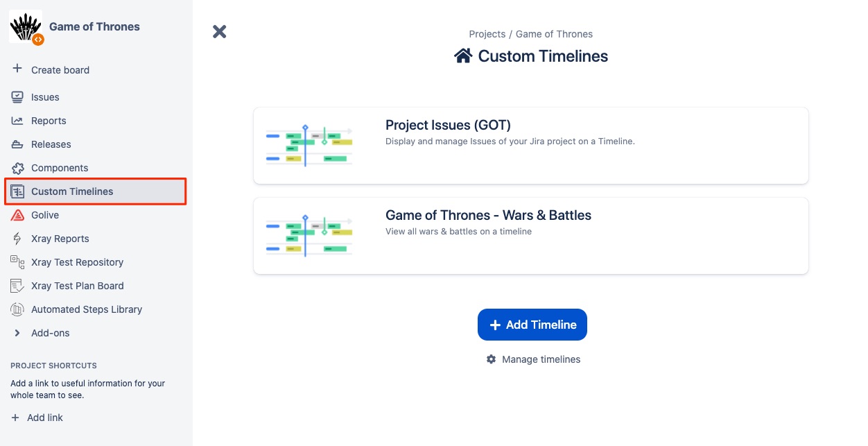The height and width of the screenshot is (446, 868).
Task: Open Xray Test Plan Board
Action: [x=77, y=286]
